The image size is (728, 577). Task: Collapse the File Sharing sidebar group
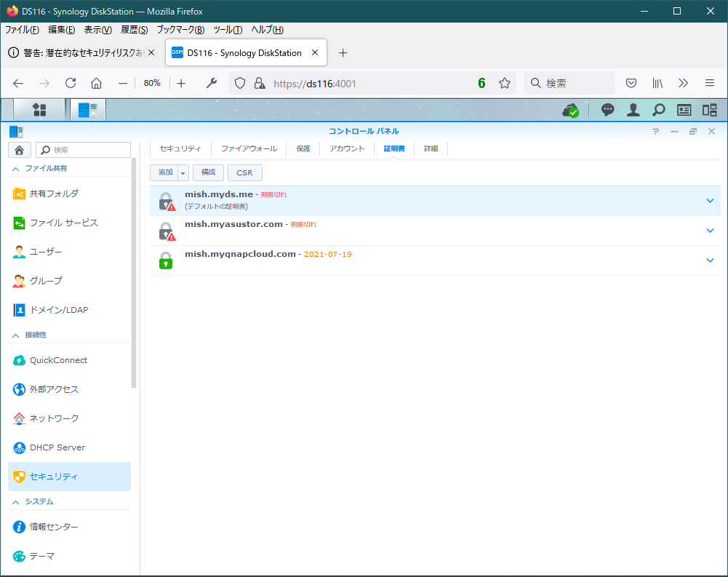pos(16,169)
